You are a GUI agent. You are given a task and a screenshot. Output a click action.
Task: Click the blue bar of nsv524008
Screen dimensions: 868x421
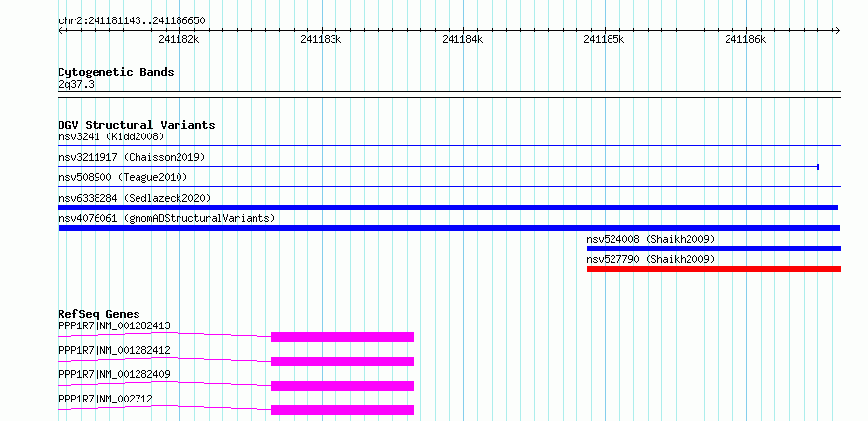pos(714,249)
